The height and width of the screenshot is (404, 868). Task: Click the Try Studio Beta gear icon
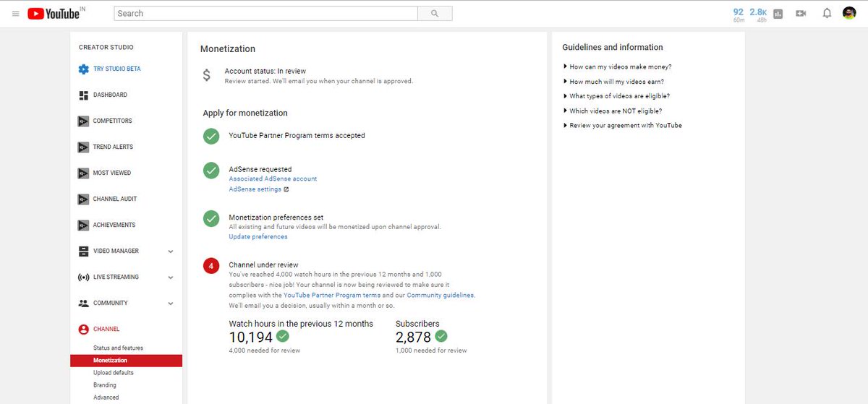pos(84,69)
